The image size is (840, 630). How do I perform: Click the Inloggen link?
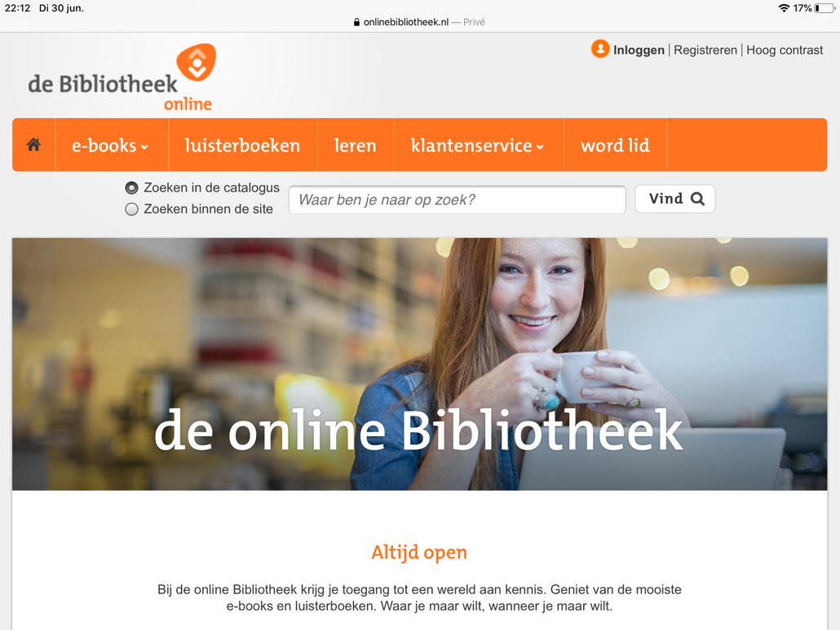[x=639, y=50]
